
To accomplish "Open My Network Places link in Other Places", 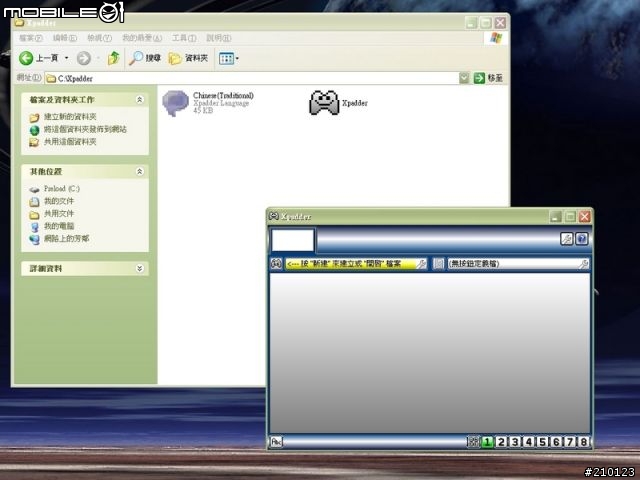I will point(67,239).
